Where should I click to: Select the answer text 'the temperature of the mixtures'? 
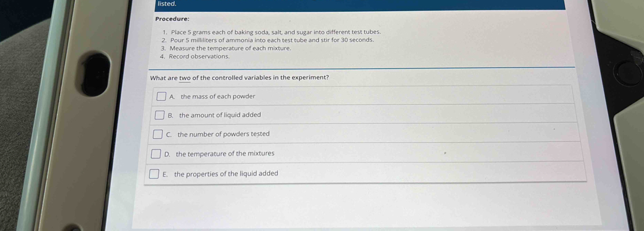225,153
